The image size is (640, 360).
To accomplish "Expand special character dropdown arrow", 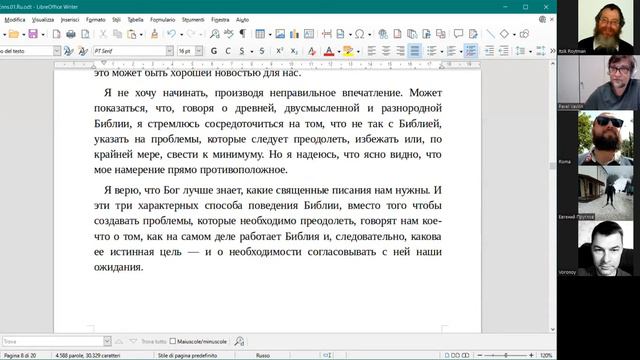I will click(x=369, y=35).
